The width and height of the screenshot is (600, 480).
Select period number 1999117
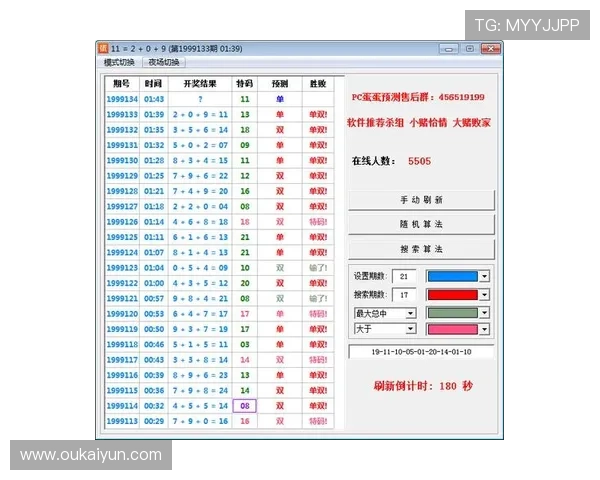tap(122, 359)
